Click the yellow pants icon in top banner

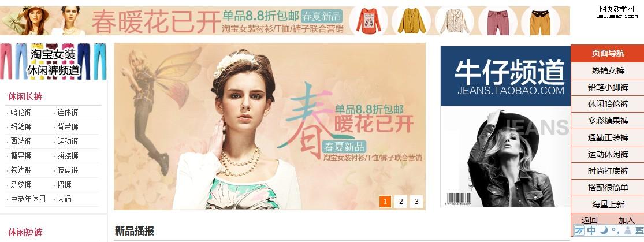[540, 22]
